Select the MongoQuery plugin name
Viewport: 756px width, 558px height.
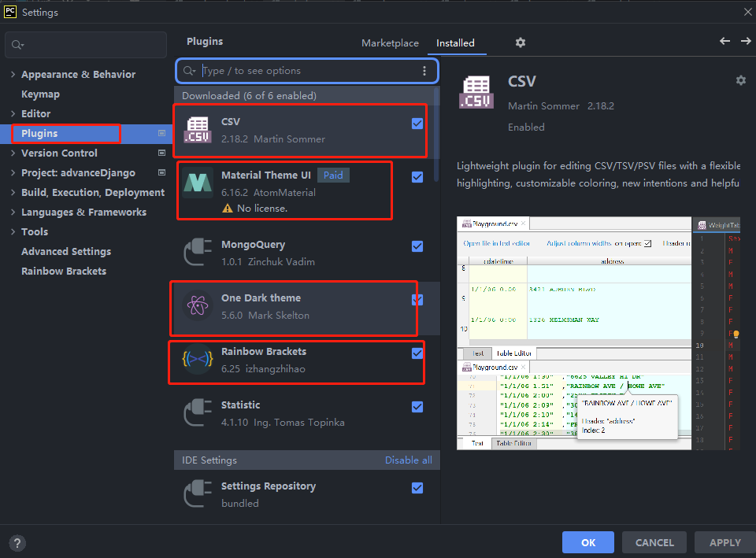point(253,245)
